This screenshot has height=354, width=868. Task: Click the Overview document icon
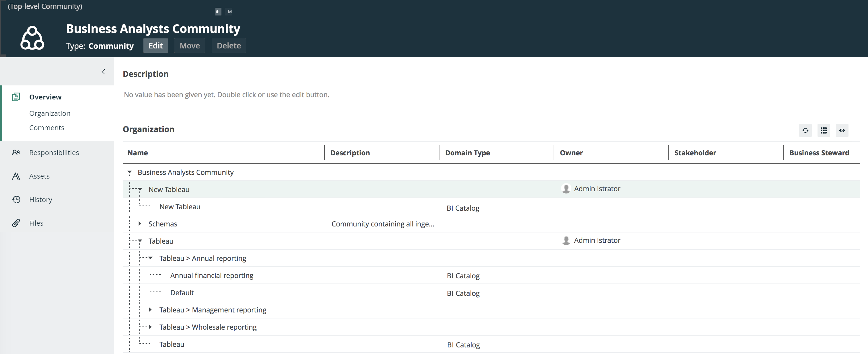coord(16,97)
